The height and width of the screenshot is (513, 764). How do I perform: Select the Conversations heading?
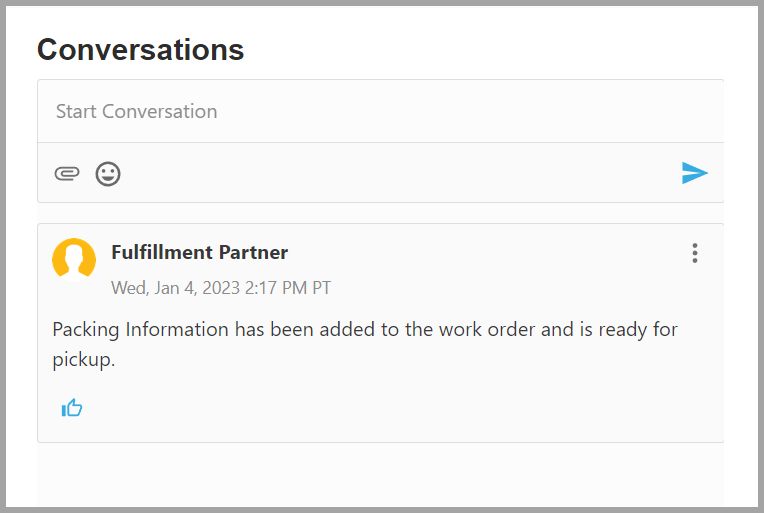(x=140, y=50)
